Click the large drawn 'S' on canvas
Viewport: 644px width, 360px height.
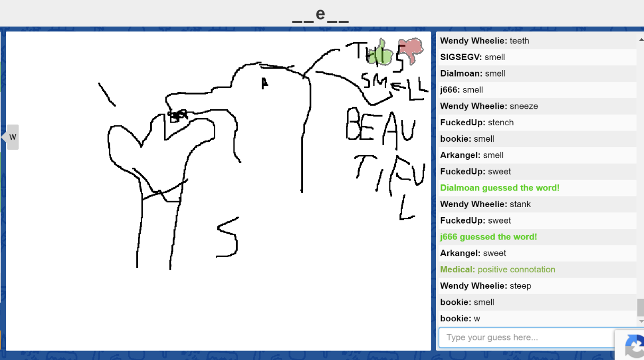pyautogui.click(x=228, y=237)
